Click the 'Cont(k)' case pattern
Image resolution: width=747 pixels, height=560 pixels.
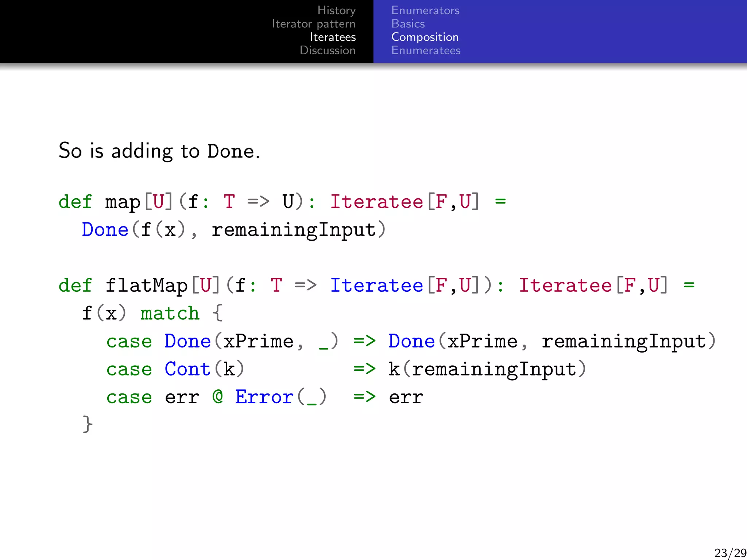click(x=204, y=369)
